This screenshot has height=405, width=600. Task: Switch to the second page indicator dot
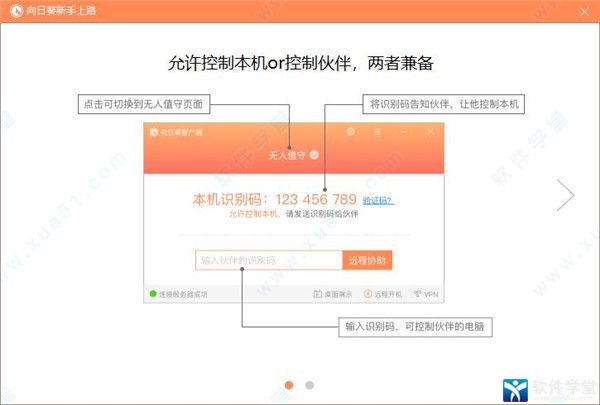click(310, 384)
